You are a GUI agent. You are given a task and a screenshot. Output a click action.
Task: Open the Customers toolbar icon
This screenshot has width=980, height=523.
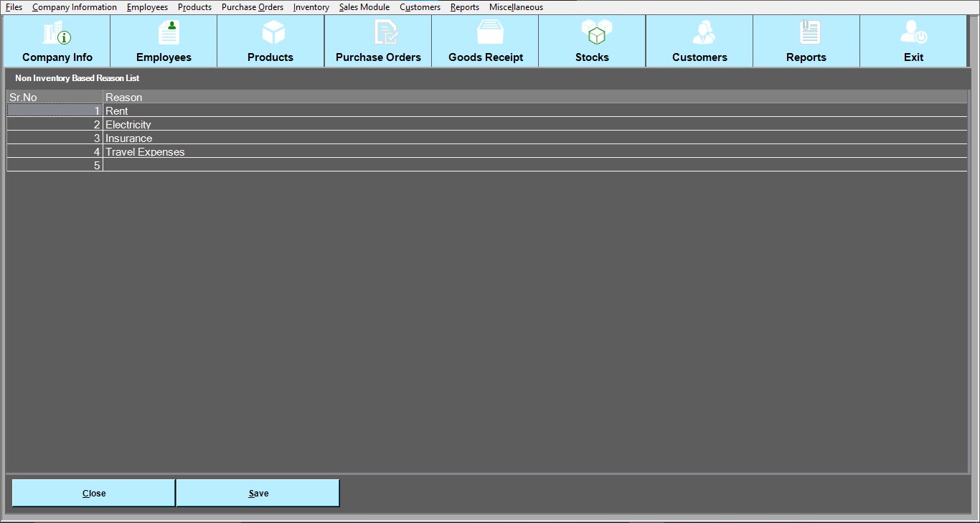(x=699, y=34)
